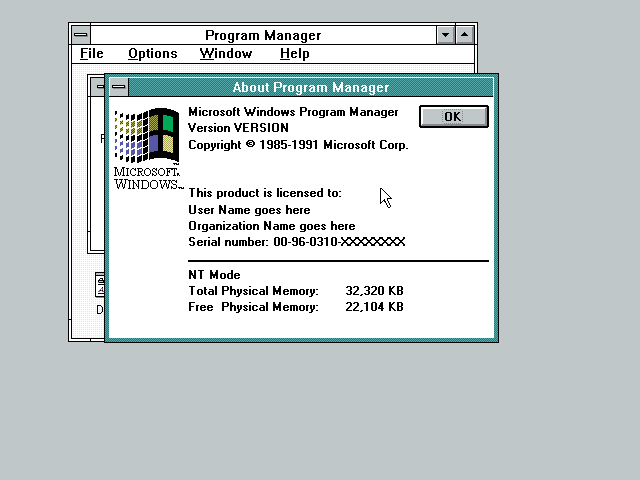
Task: Open the File menu in Program Manager
Action: (91, 53)
